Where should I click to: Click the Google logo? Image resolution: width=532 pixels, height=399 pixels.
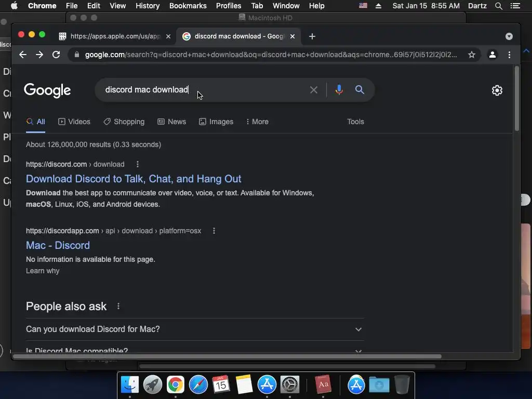coord(47,90)
